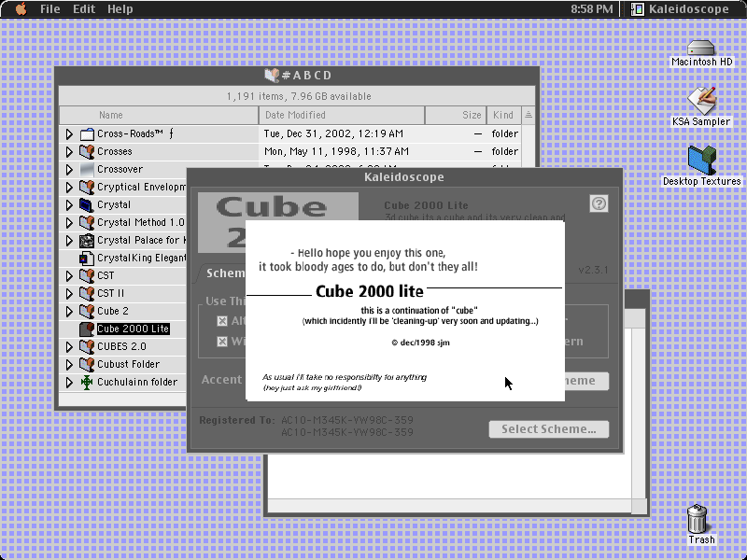Expand the Cross-Roads™ folder disclosure triangle
747x560 pixels.
tap(69, 134)
